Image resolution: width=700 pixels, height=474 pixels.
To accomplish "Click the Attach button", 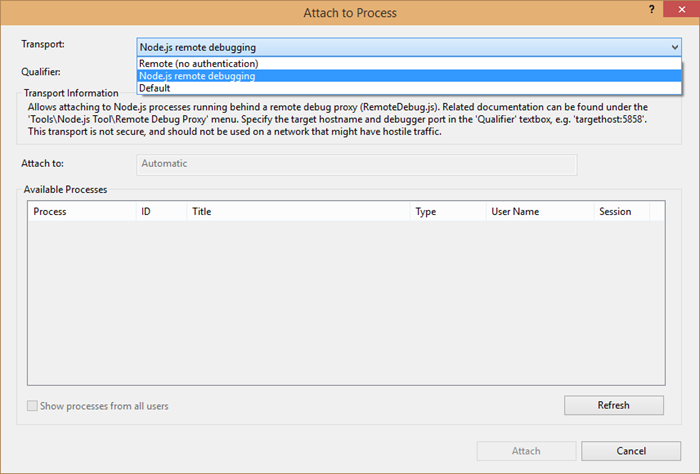I will (526, 451).
